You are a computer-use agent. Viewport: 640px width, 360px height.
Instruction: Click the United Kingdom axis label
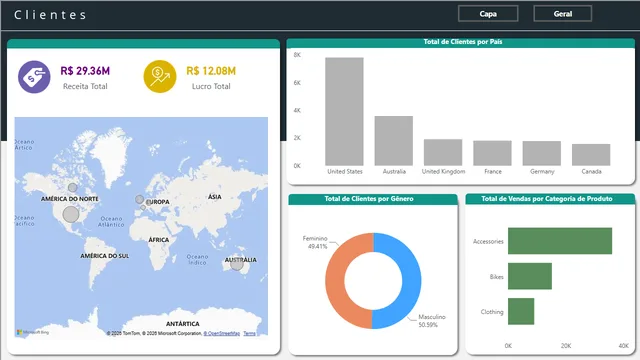[x=443, y=171]
